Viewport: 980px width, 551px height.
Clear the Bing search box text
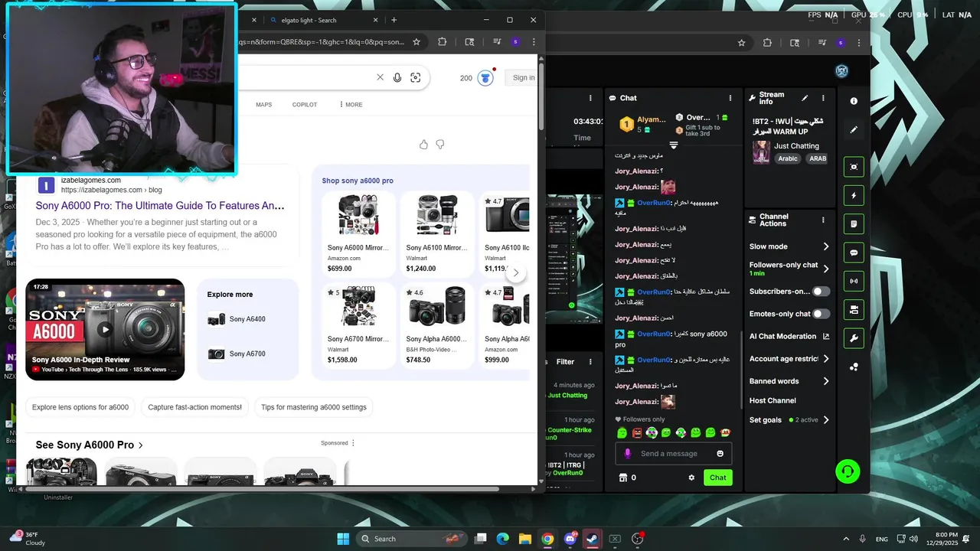[380, 77]
